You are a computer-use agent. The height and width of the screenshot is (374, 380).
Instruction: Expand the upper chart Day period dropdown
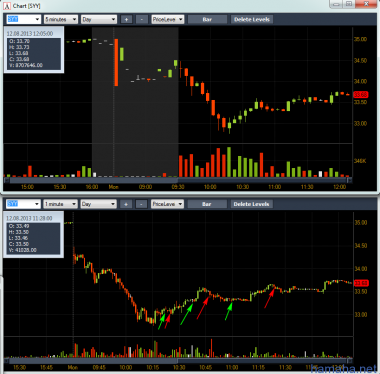click(x=99, y=19)
